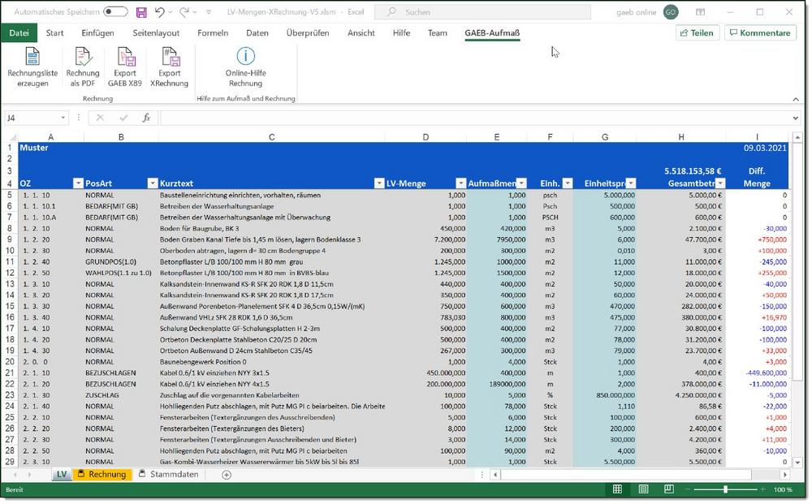Screen dimensions: 812x504
Task: Switch to the Start ribbon tab
Action: [55, 32]
